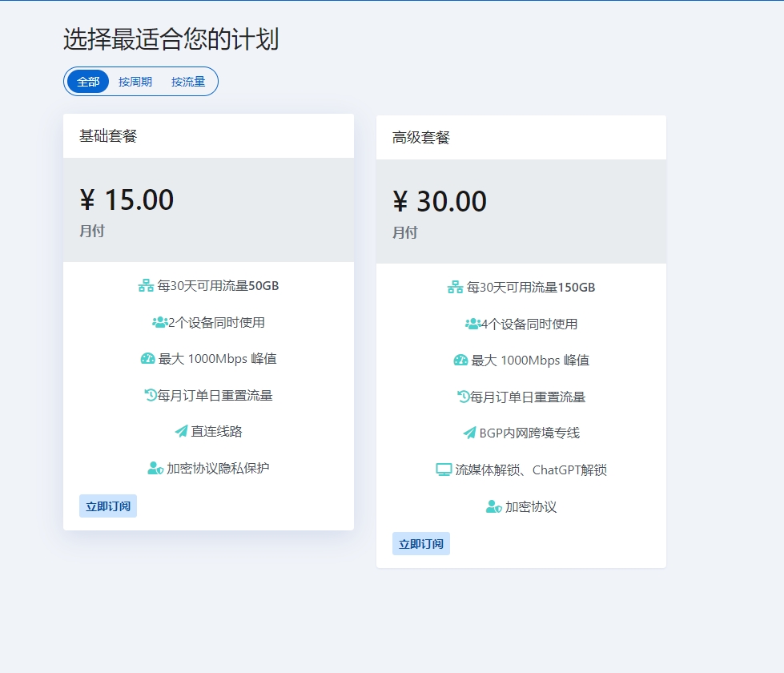Click 立即订阅 for the 基础套餐 plan

[108, 506]
